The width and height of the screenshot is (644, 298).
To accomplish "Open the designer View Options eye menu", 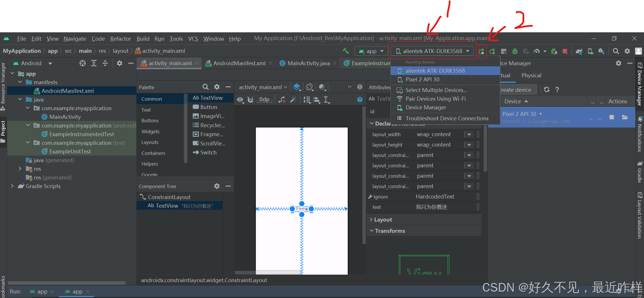I will 240,100.
